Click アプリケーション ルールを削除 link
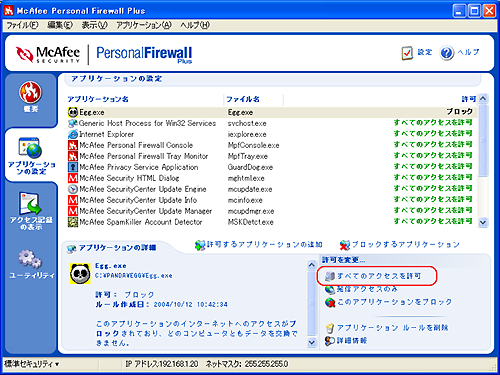The image size is (500, 375). pos(393,328)
